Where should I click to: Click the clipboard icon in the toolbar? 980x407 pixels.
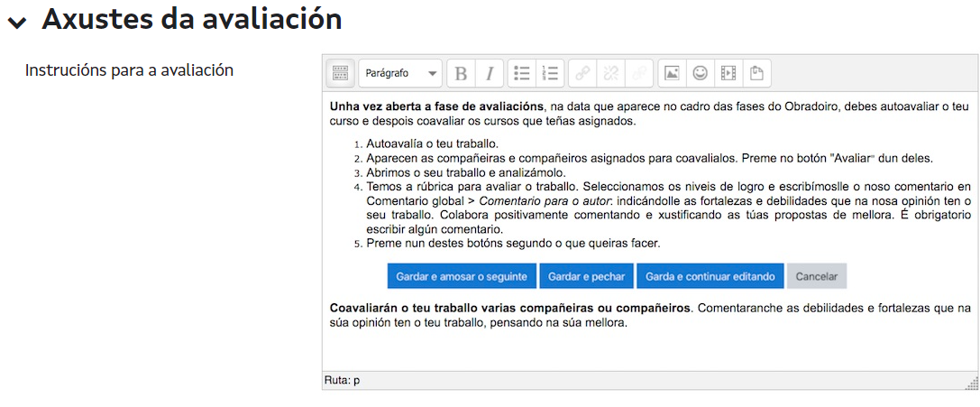[757, 73]
